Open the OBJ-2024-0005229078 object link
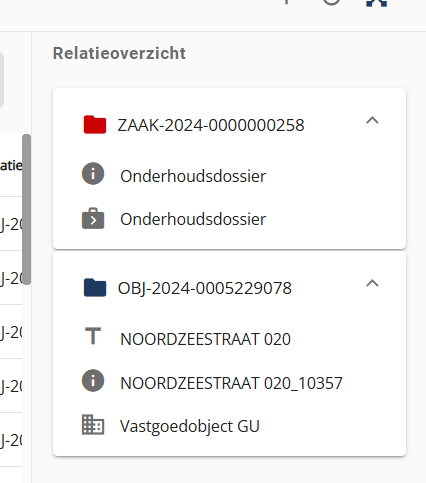The image size is (426, 483). pos(205,288)
